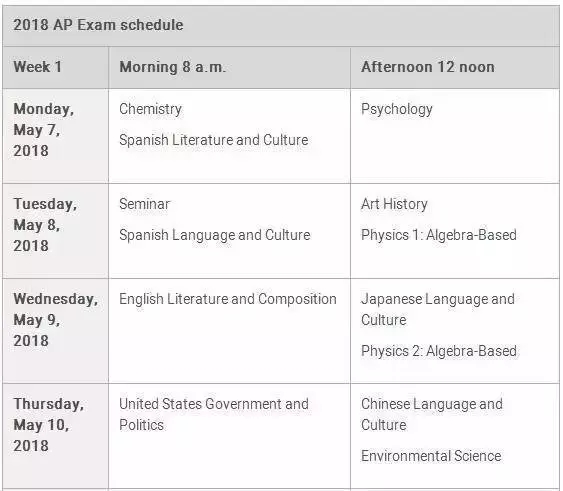Select Physics 2: Algebra-Based
This screenshot has height=491, width=563.
[x=439, y=351]
